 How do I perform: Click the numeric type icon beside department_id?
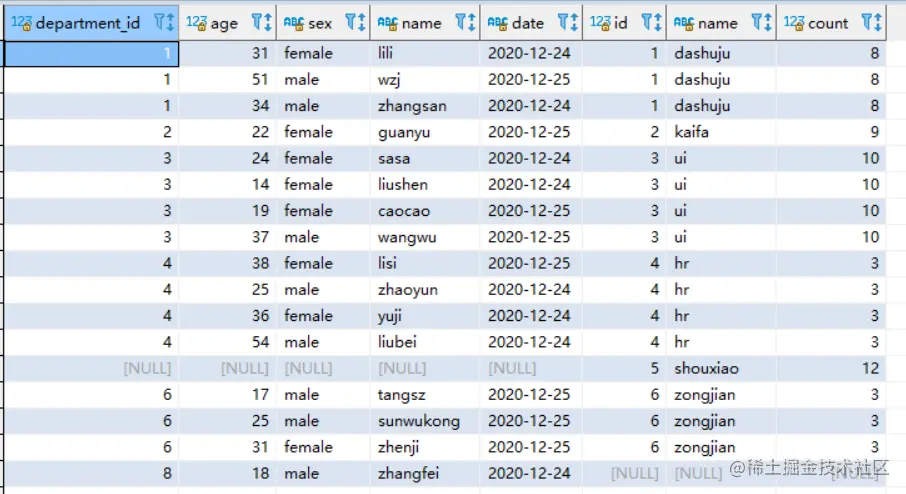pyautogui.click(x=21, y=23)
